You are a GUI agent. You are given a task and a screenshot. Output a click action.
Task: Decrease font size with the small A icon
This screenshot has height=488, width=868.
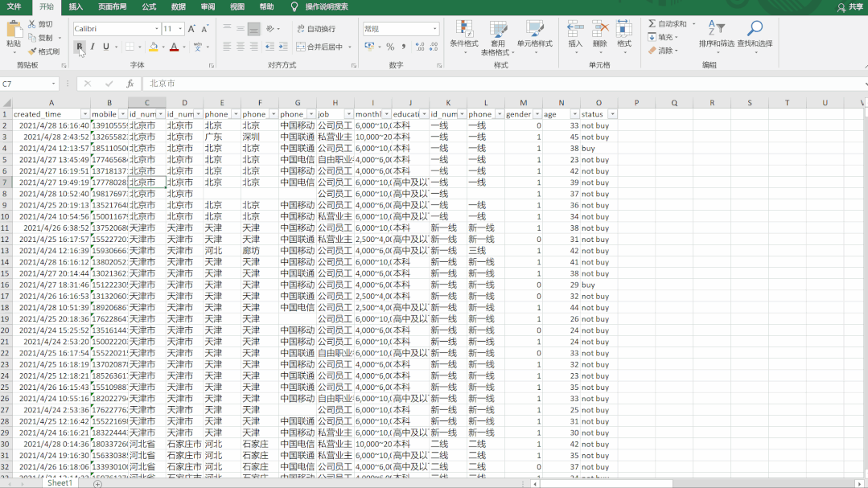pyautogui.click(x=205, y=29)
